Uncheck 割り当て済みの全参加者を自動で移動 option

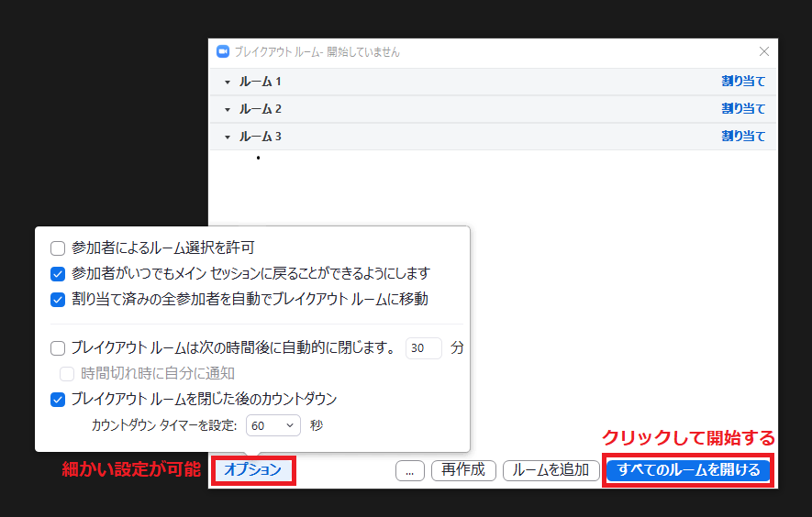coord(58,300)
